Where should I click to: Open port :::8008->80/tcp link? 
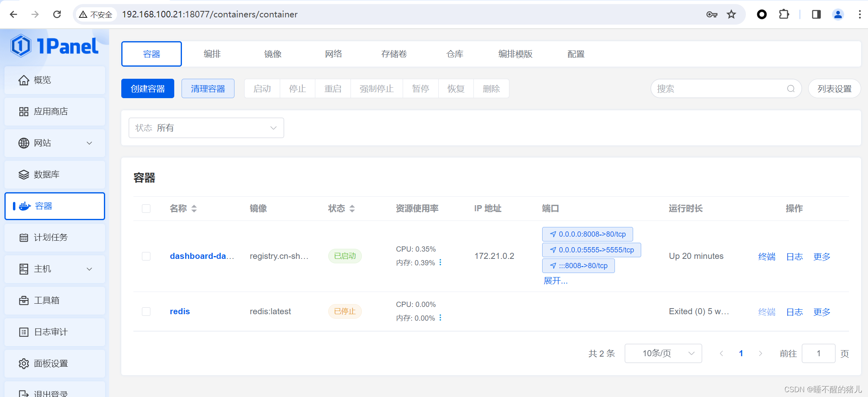[x=579, y=266]
